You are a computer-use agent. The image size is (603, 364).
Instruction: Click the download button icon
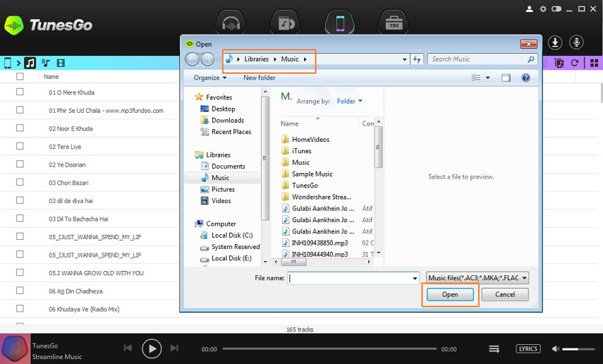pos(555,43)
